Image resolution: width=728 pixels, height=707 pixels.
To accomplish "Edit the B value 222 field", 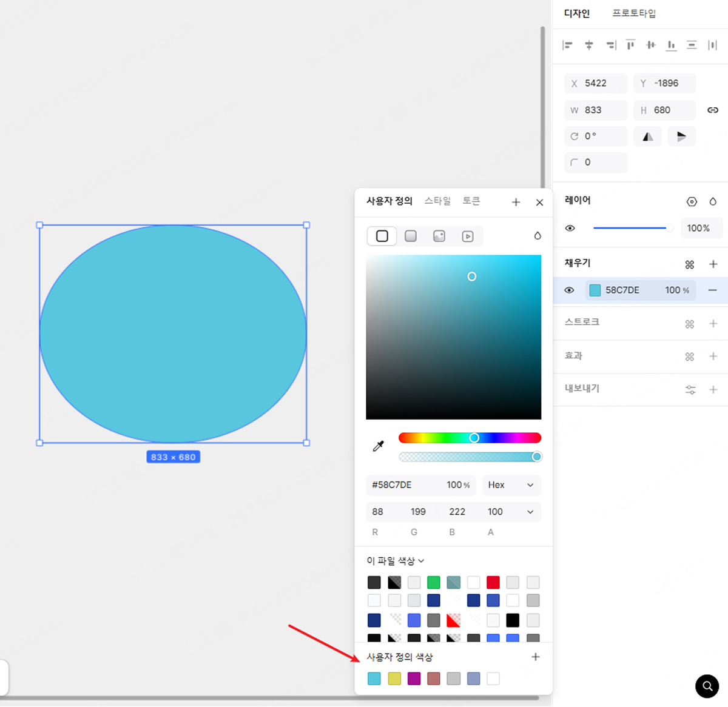I will click(x=457, y=512).
